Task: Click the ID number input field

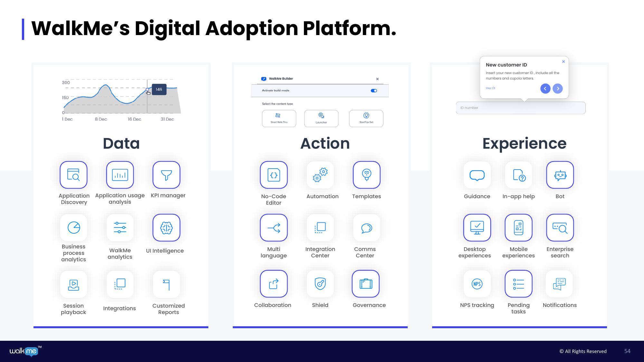Action: 521,108
